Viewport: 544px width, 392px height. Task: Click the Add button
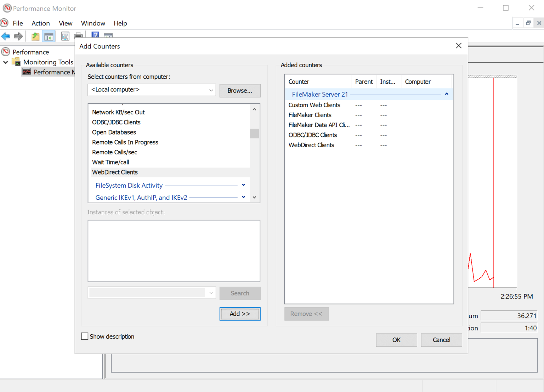[240, 314]
